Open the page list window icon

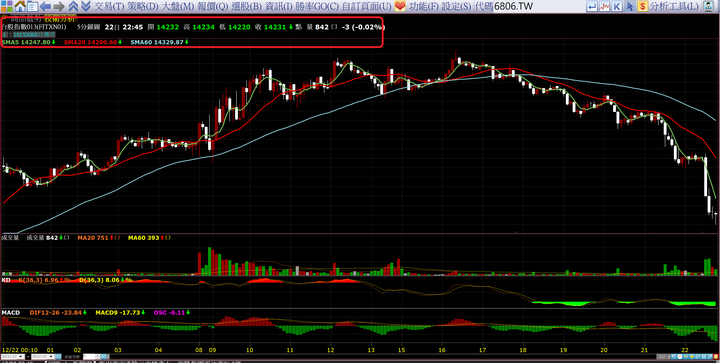(x=32, y=6)
